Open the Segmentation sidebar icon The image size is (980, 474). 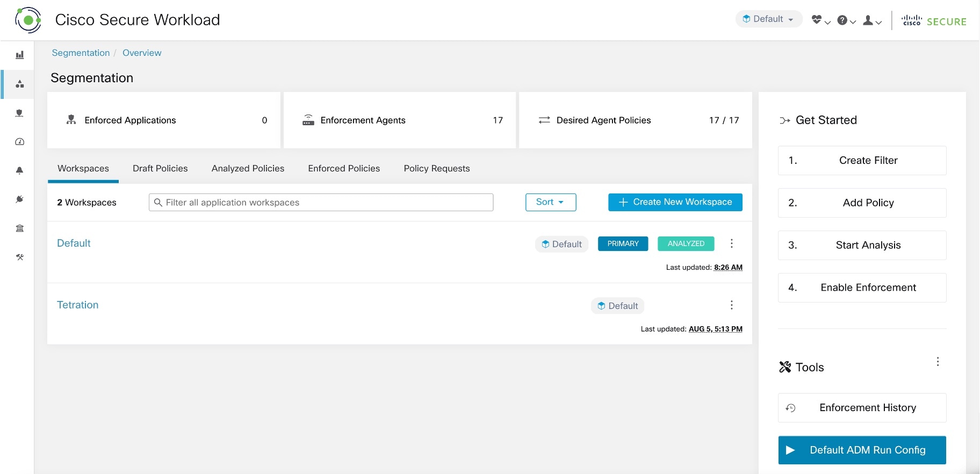(20, 84)
